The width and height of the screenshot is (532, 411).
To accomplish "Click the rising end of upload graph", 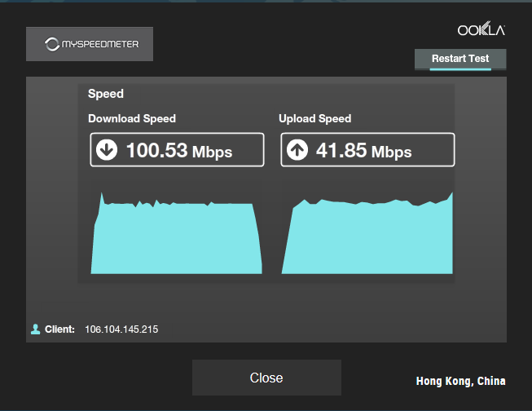I will tap(450, 197).
